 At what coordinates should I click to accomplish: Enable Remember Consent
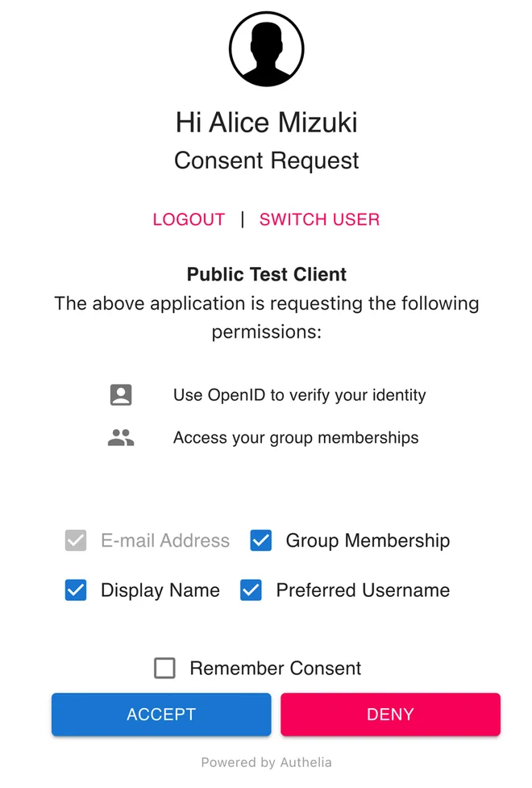[164, 668]
